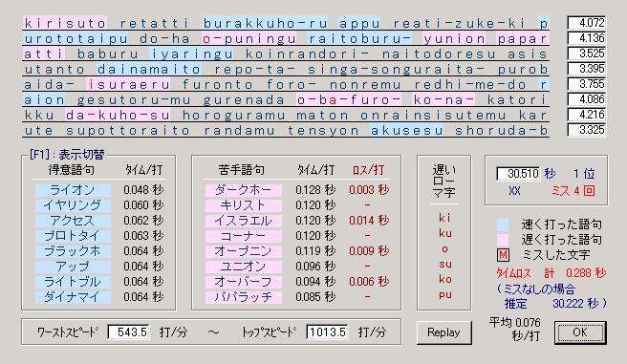
Task: Click the ライトブル fast word entry
Action: click(73, 282)
